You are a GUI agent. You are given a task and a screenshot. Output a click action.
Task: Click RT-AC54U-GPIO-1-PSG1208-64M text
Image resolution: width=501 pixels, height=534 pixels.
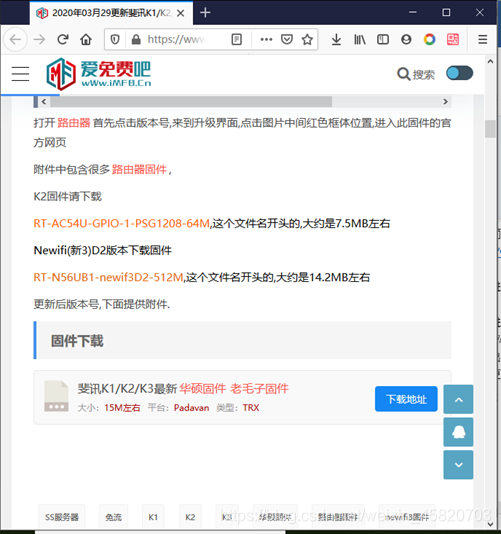[122, 223]
